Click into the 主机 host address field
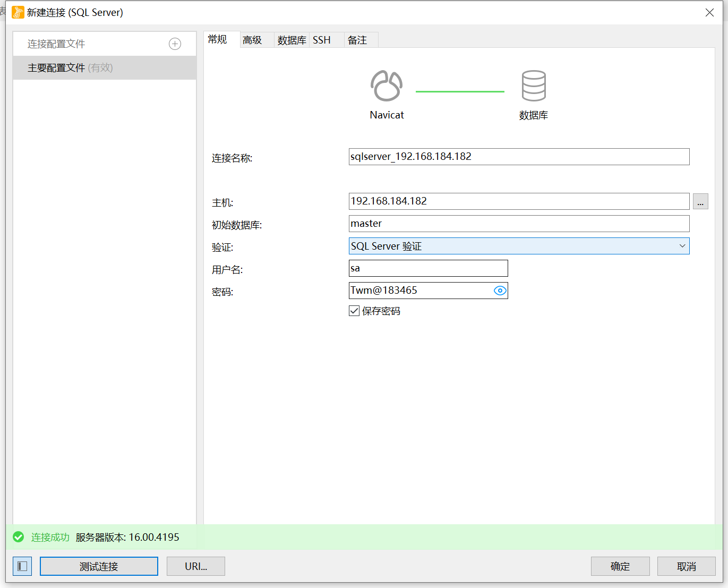Image resolution: width=728 pixels, height=588 pixels. [478, 201]
